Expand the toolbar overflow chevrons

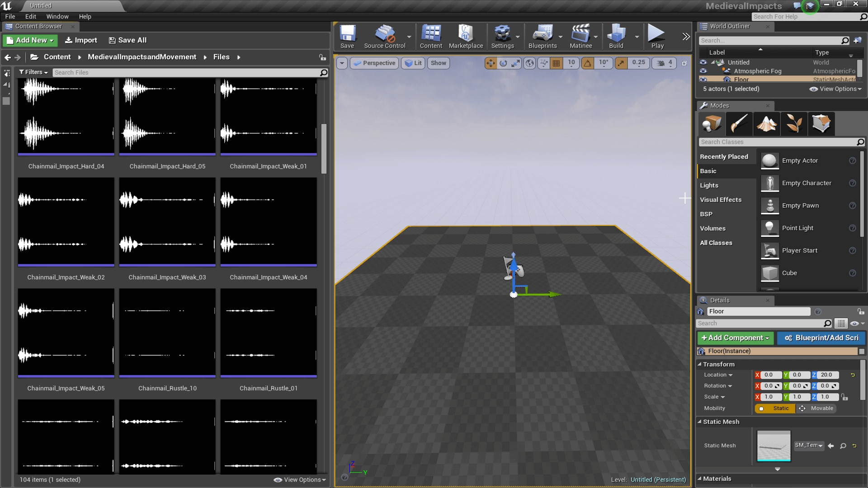(x=686, y=37)
